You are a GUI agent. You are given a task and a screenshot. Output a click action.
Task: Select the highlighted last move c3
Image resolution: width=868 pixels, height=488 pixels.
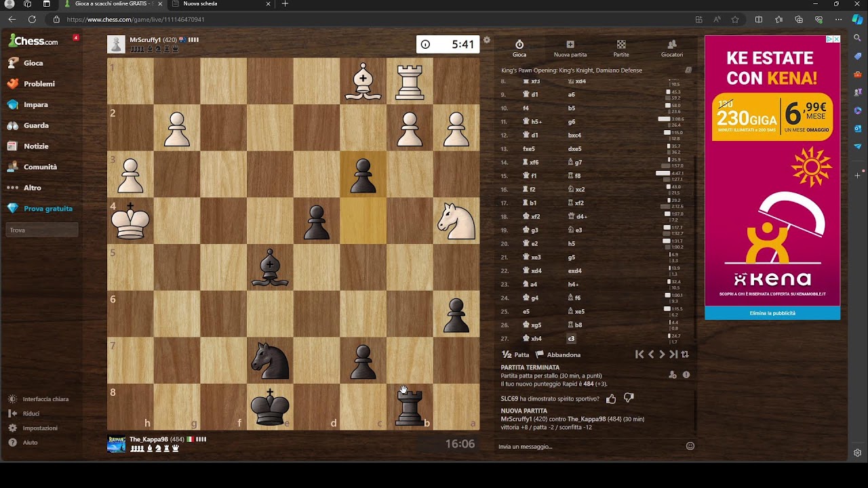[x=571, y=339]
